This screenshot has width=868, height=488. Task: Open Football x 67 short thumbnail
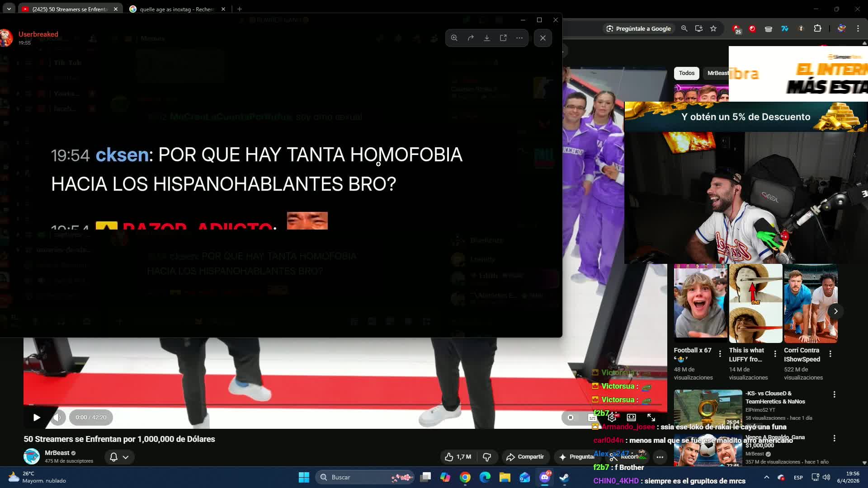click(700, 304)
